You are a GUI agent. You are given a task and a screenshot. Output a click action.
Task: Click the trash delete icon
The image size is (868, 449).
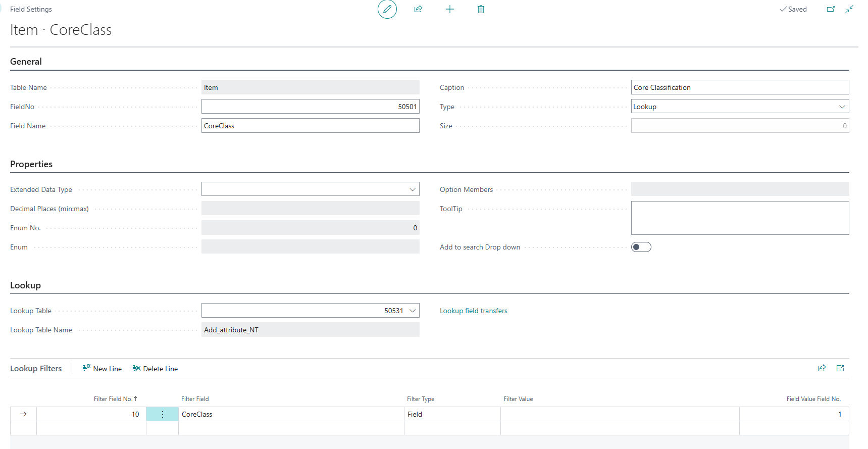[481, 9]
